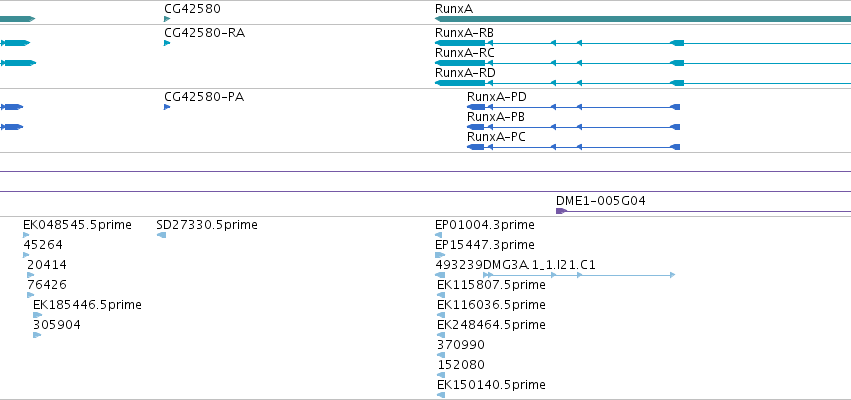Click the EP01004.3prime EST glyph

(439, 235)
